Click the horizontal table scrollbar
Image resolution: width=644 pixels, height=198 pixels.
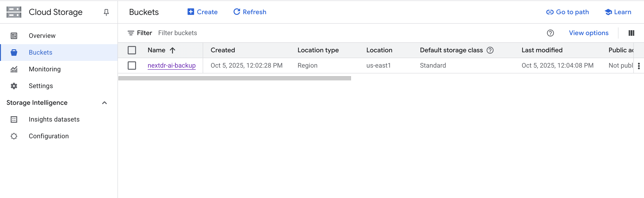click(234, 78)
